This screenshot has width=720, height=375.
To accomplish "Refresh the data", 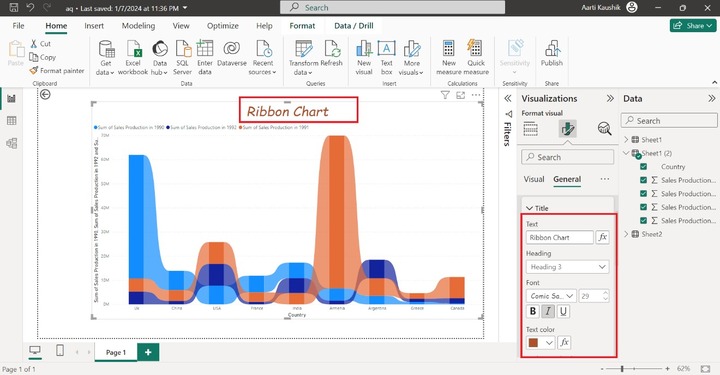I will [x=332, y=54].
